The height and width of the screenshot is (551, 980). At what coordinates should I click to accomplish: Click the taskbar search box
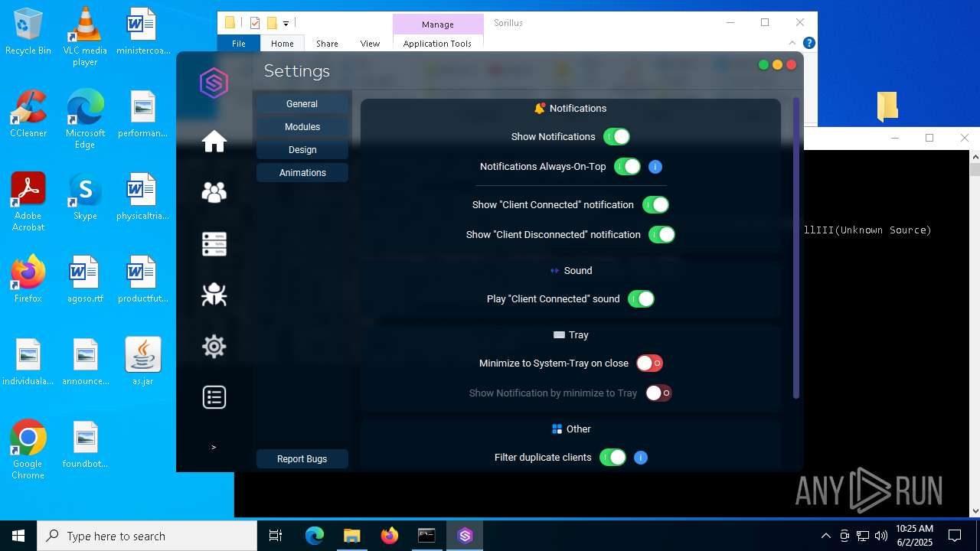[147, 536]
